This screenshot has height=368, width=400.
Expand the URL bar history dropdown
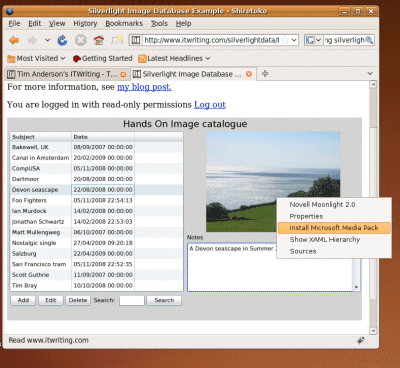(294, 40)
